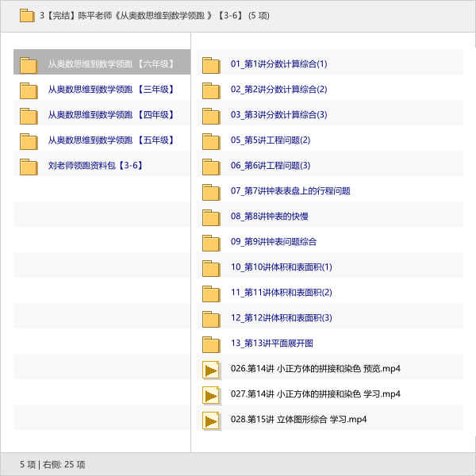Click the video icon for 028.第15讲 立体图形综合
This screenshot has width=476, height=476.
(211, 420)
